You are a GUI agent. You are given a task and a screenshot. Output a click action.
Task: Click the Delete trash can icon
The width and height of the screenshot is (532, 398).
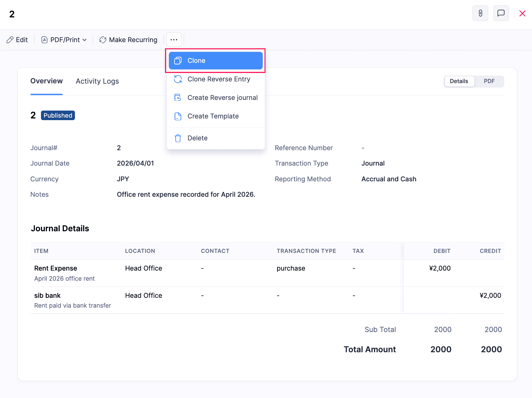(178, 138)
